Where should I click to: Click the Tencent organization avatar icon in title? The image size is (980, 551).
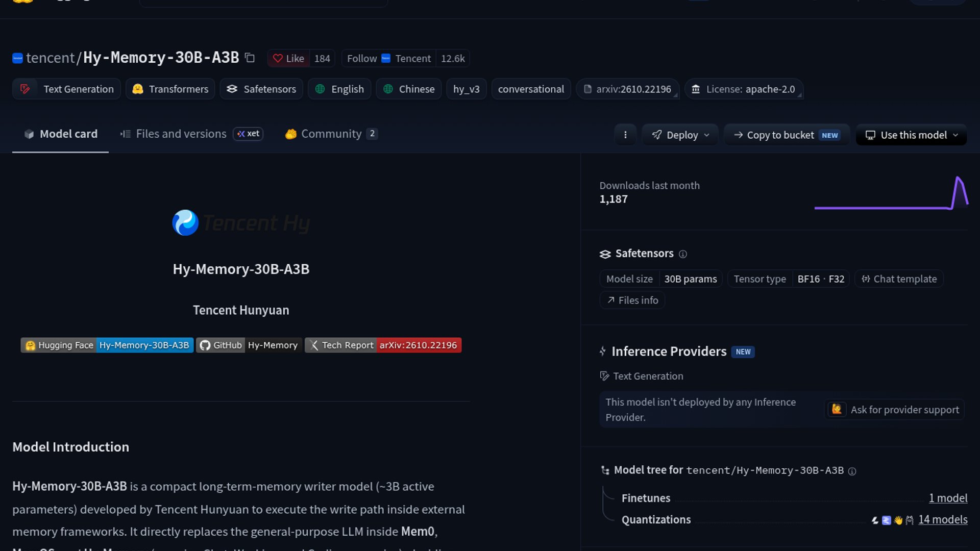[x=17, y=58]
